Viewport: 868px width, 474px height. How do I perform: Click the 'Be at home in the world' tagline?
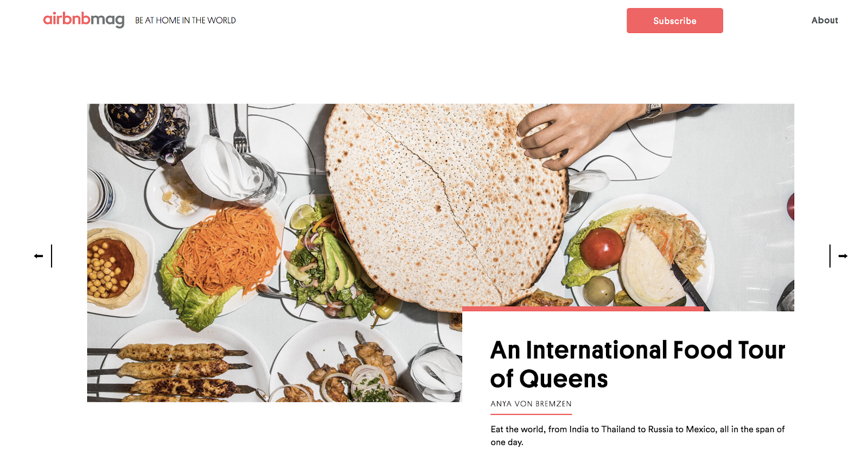tap(186, 20)
